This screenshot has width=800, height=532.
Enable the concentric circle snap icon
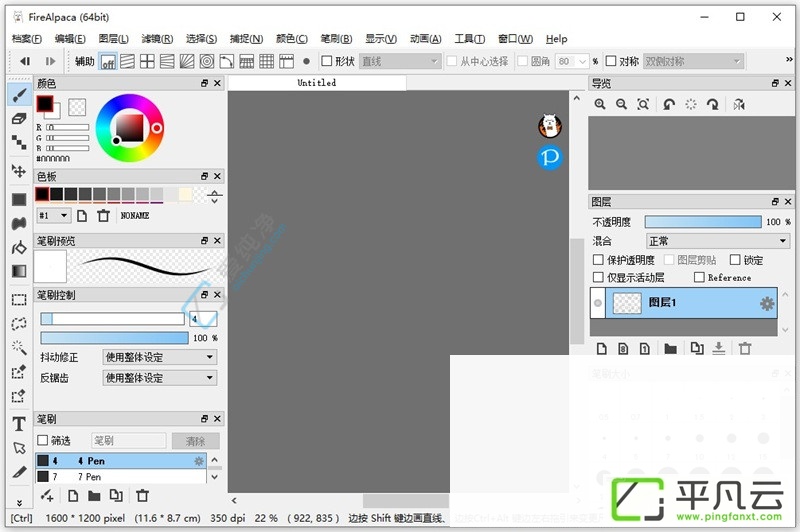207,62
